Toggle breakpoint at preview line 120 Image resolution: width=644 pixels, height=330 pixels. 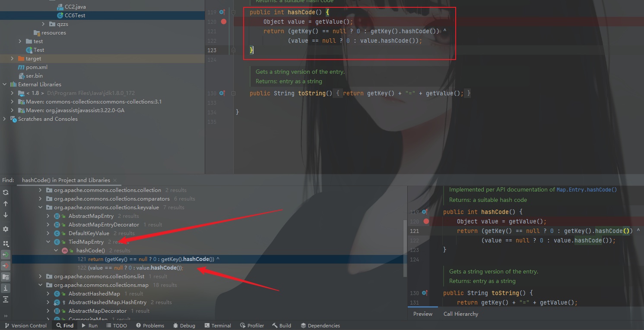coord(426,221)
